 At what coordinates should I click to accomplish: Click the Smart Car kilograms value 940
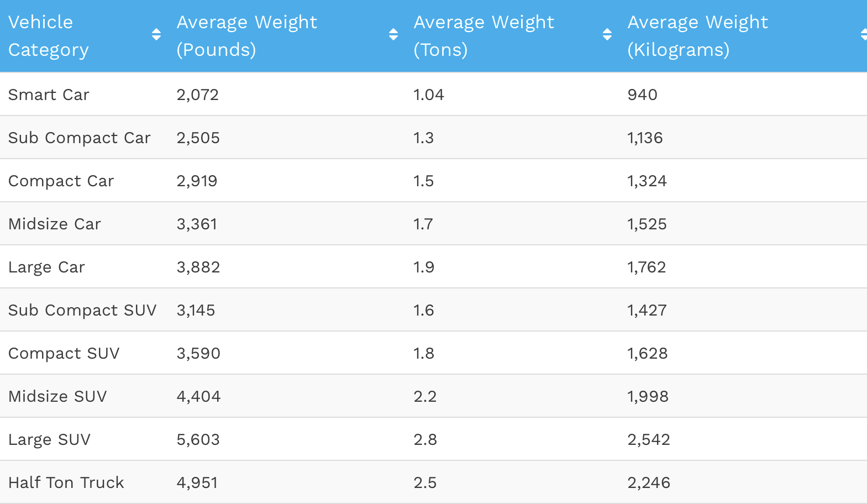(x=642, y=95)
